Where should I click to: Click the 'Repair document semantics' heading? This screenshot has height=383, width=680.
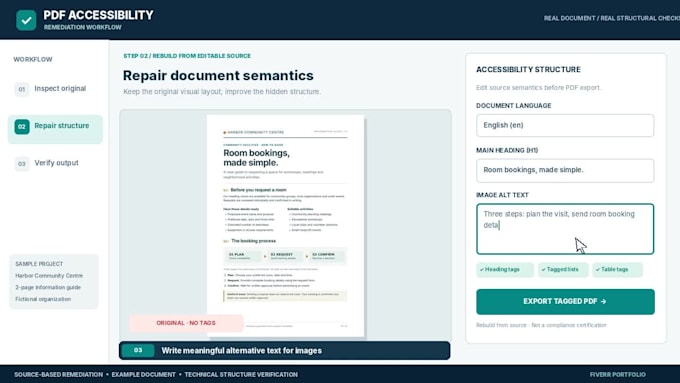point(218,75)
